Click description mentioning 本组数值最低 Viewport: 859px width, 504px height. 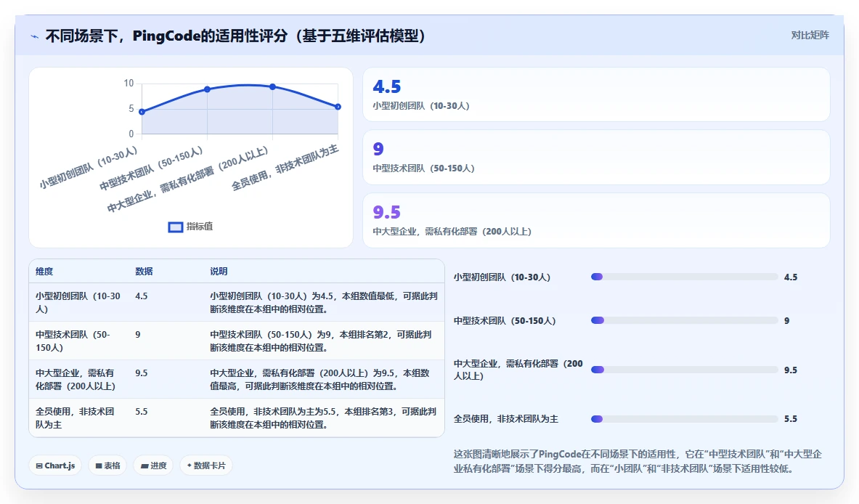point(324,302)
